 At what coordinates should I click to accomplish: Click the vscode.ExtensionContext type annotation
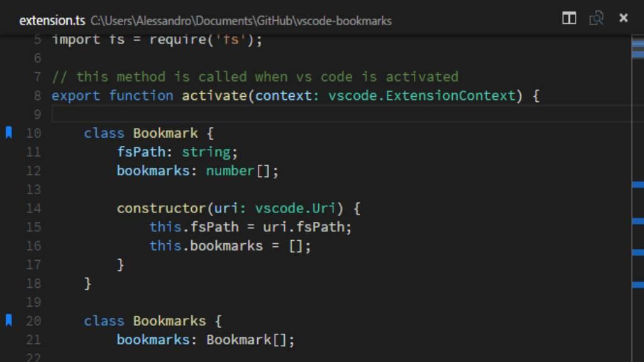419,96
